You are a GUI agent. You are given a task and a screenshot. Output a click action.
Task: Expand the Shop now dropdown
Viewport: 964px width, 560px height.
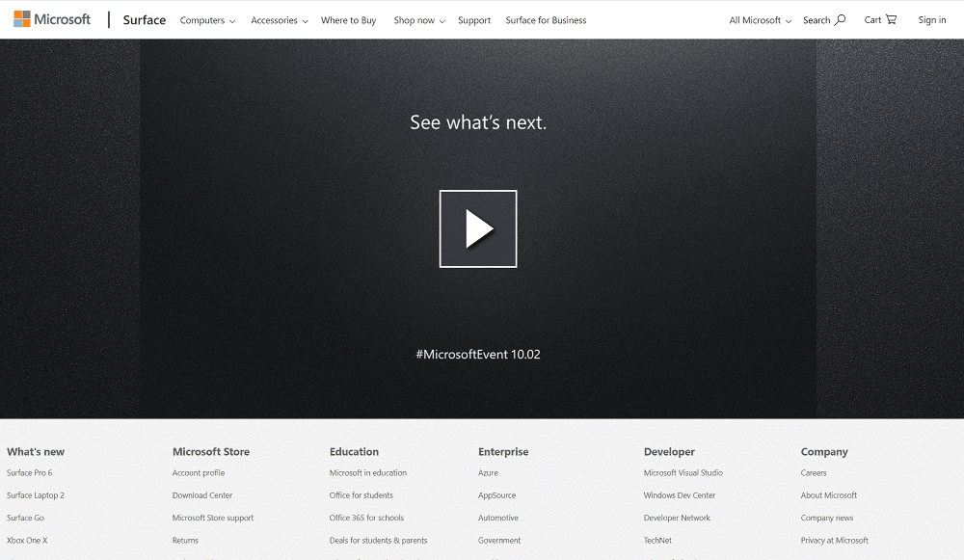(419, 20)
